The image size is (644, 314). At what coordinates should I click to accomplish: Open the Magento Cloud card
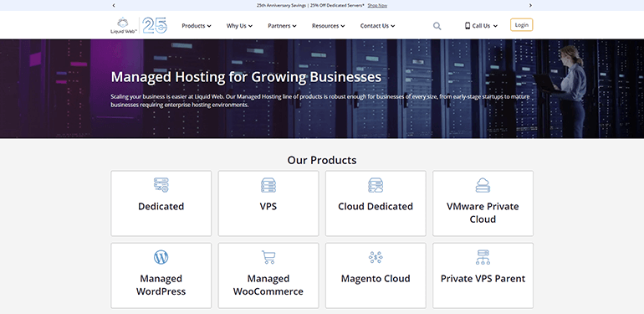(x=376, y=275)
